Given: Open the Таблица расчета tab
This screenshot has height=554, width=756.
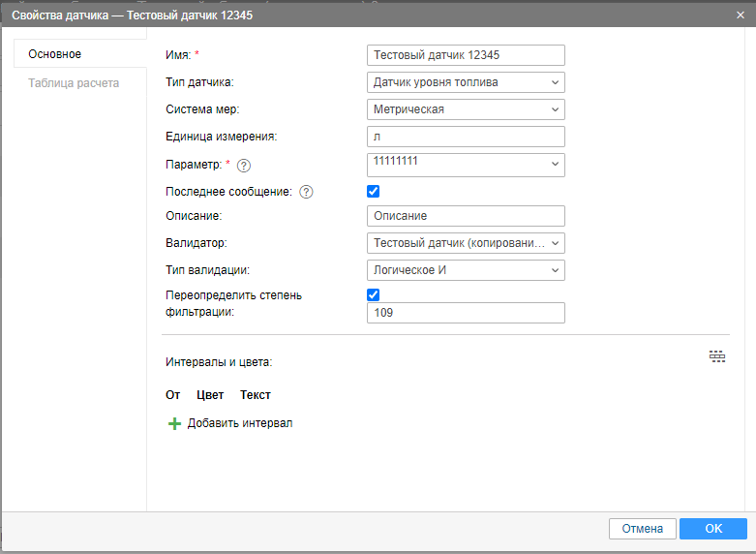Looking at the screenshot, I should point(74,83).
